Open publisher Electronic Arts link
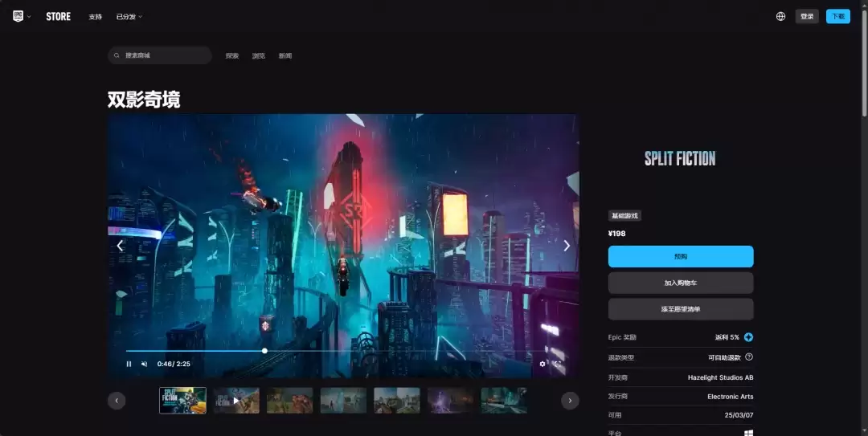Image resolution: width=868 pixels, height=436 pixels. pos(730,396)
